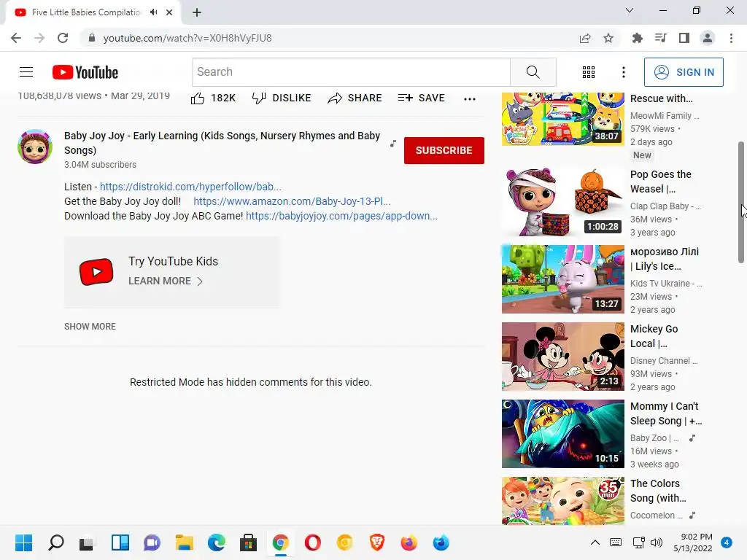Share this page from address bar
Viewport: 747px width, 560px height.
pyautogui.click(x=585, y=38)
